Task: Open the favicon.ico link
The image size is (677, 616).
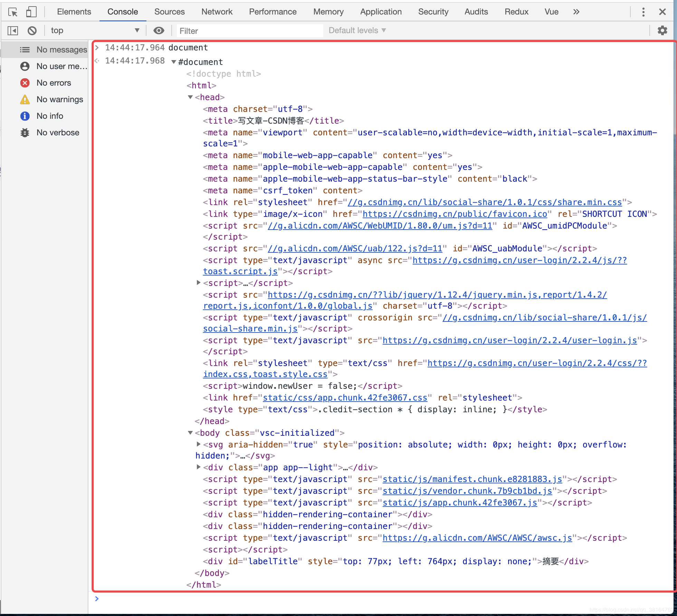Action: coord(455,214)
